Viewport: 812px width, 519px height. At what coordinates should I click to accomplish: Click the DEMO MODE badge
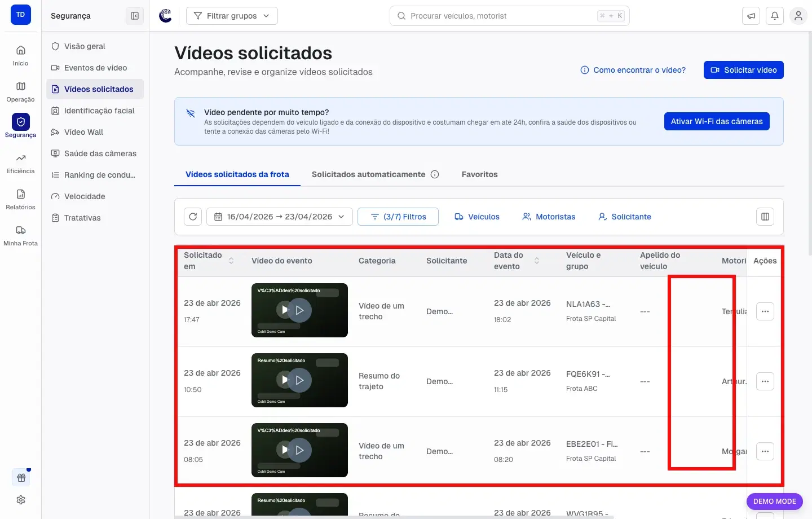[775, 501]
